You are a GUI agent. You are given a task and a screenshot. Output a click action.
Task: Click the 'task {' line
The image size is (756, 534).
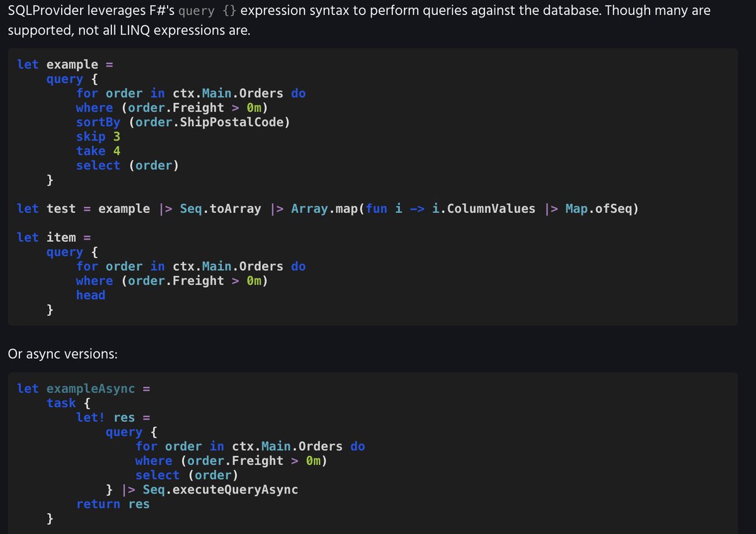coord(69,403)
